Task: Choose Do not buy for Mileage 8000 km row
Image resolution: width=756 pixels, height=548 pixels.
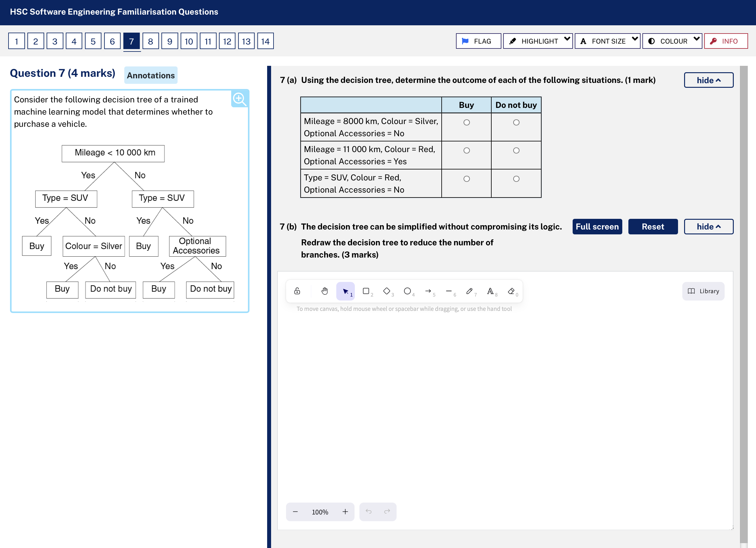Action: [516, 123]
